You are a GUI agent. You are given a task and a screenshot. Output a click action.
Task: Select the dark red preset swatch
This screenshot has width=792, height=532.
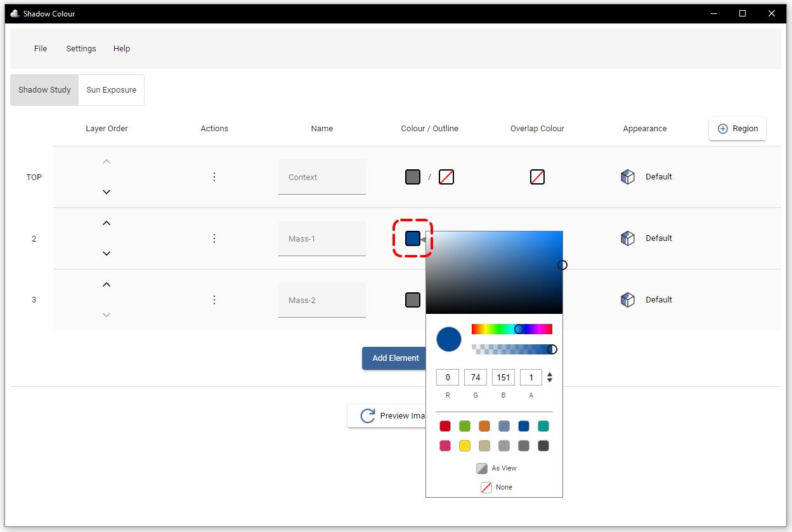[x=445, y=425]
